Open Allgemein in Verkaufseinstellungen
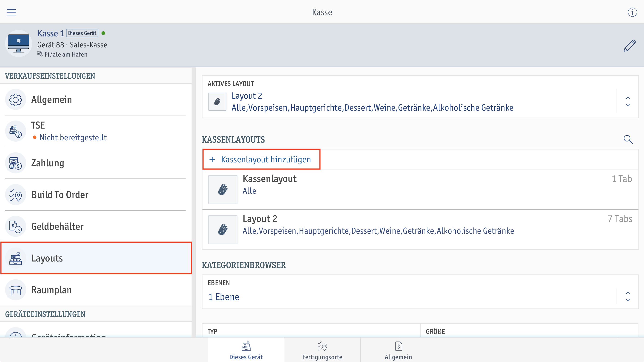The width and height of the screenshot is (644, 362). pos(96,100)
